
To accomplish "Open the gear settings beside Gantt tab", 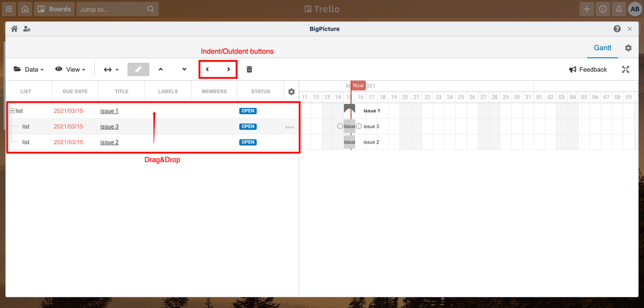I will pyautogui.click(x=628, y=48).
